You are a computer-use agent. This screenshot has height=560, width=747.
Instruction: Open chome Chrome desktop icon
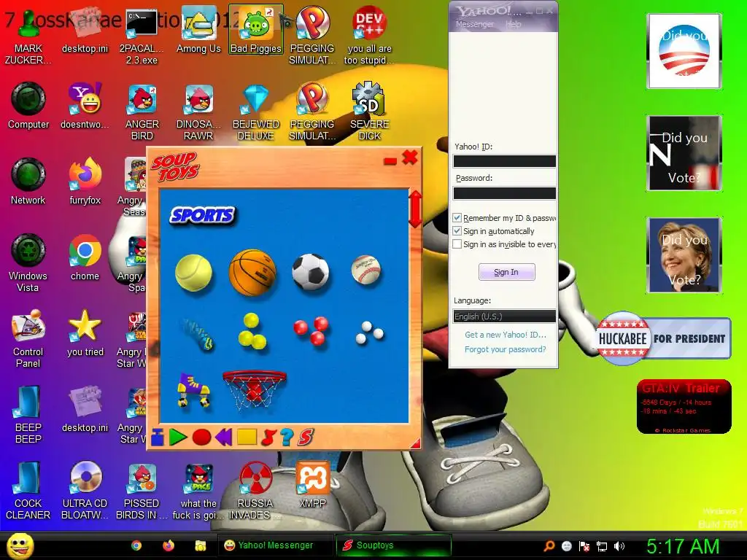85,257
